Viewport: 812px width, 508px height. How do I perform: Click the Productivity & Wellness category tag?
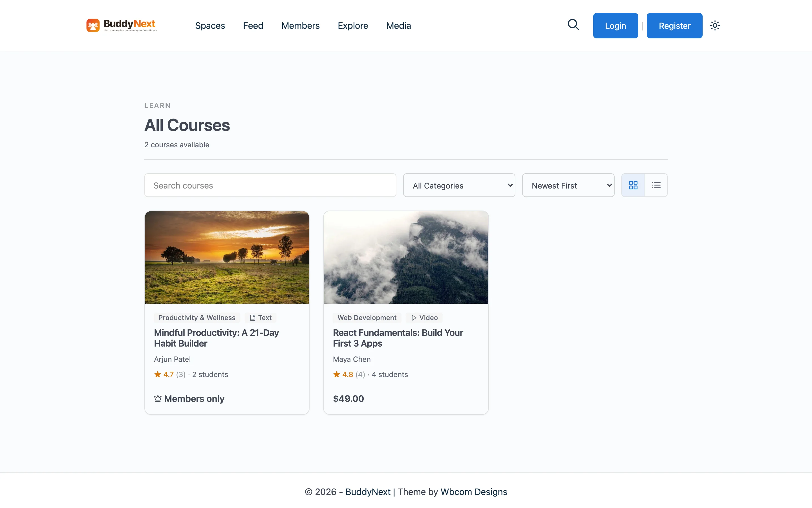(197, 318)
